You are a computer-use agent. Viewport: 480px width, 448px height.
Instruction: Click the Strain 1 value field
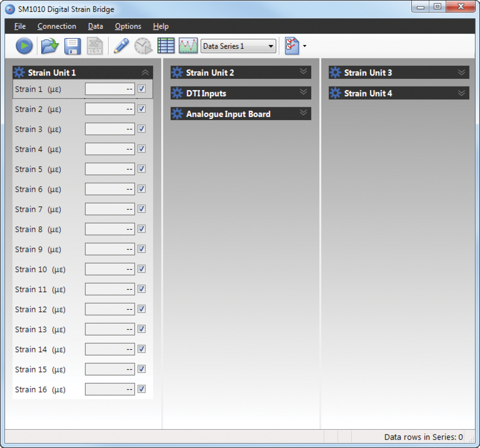point(110,89)
